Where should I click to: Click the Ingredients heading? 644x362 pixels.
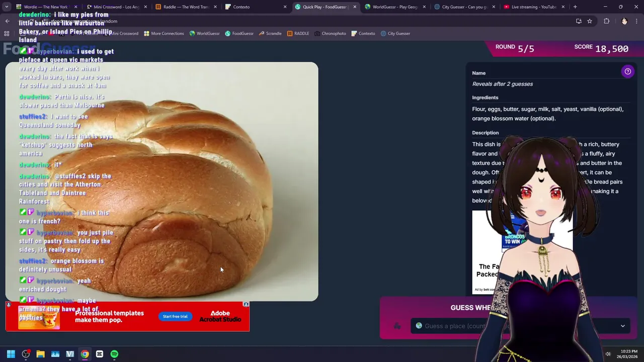click(x=485, y=98)
